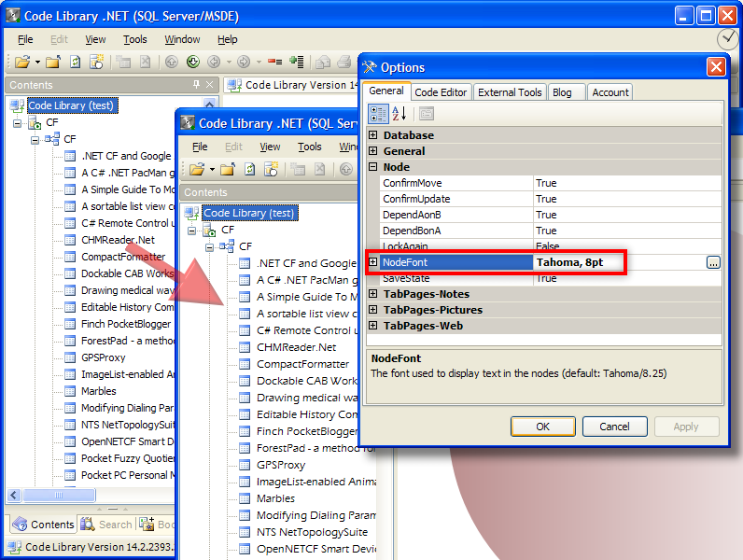Switch to the Code Editor tab
The image size is (743, 560).
[x=441, y=92]
